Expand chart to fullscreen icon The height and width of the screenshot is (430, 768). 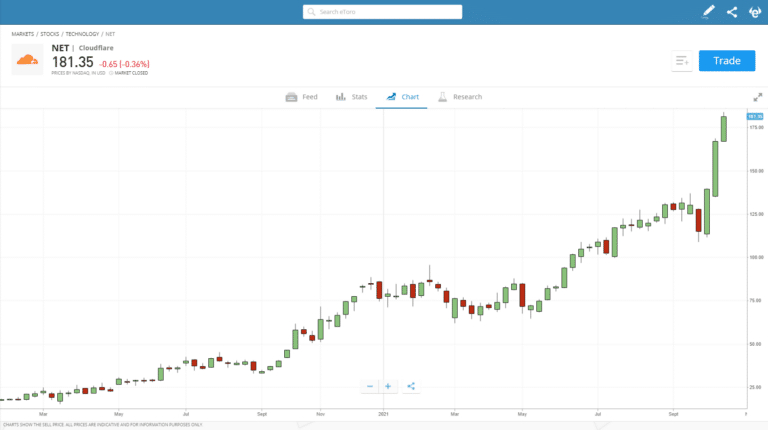(x=758, y=97)
